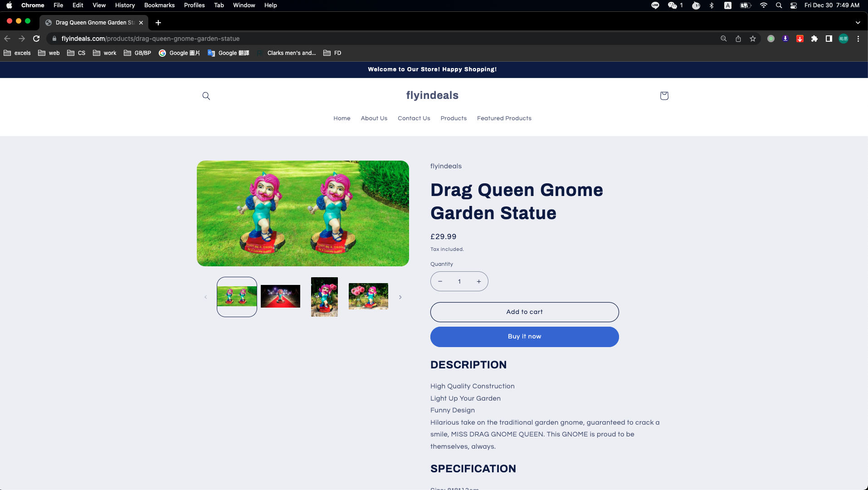
Task: Click the zoom magnifier icon in address bar
Action: [x=724, y=39]
